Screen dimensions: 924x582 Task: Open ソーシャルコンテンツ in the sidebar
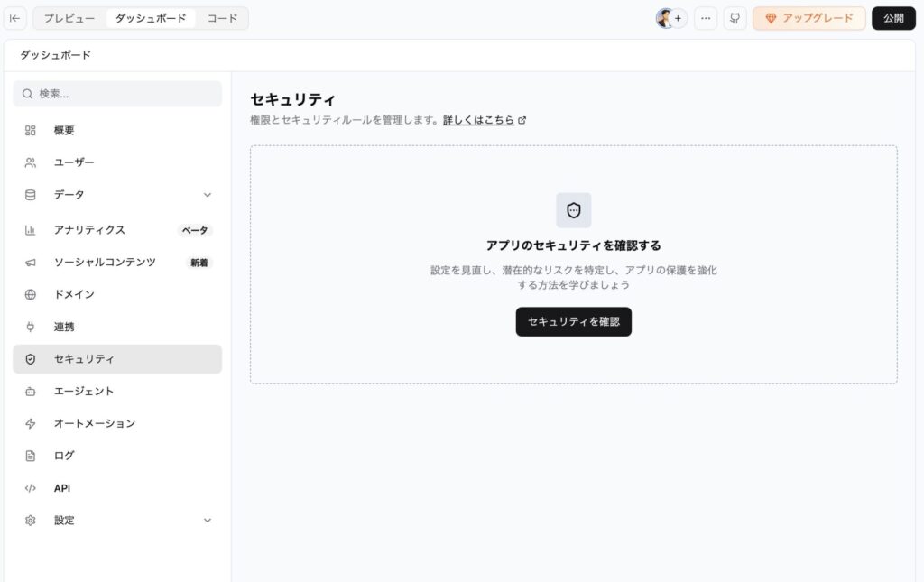105,263
